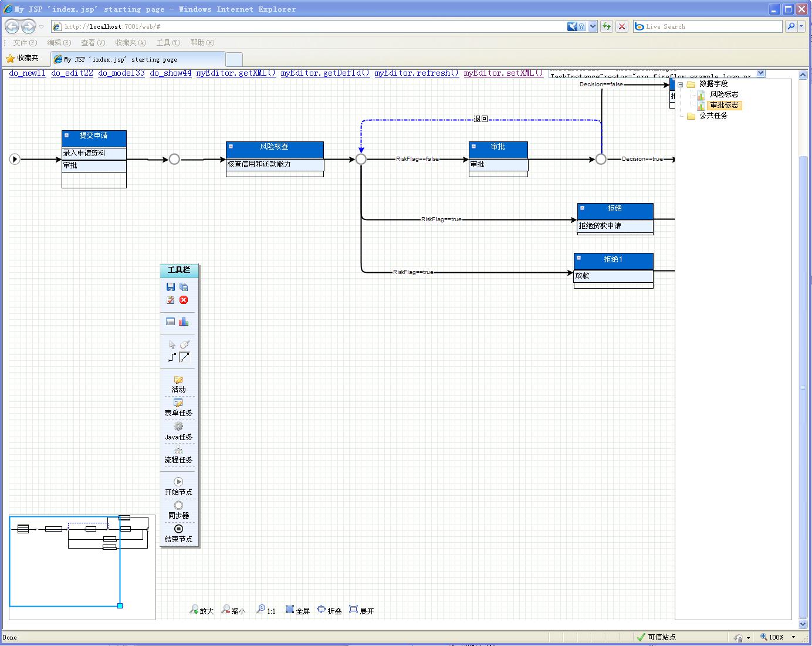Select 风险标志 in the data field tree

(x=723, y=94)
